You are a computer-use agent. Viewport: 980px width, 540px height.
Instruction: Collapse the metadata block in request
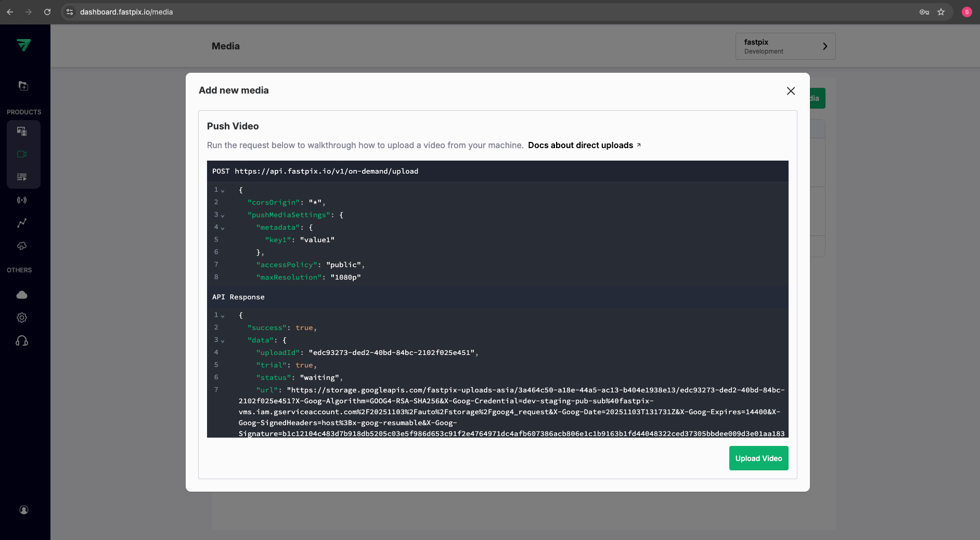(x=223, y=228)
